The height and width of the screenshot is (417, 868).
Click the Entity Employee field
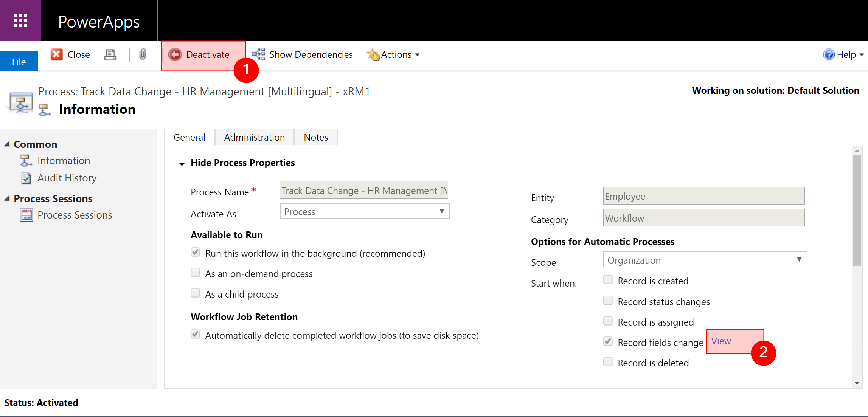coord(704,196)
